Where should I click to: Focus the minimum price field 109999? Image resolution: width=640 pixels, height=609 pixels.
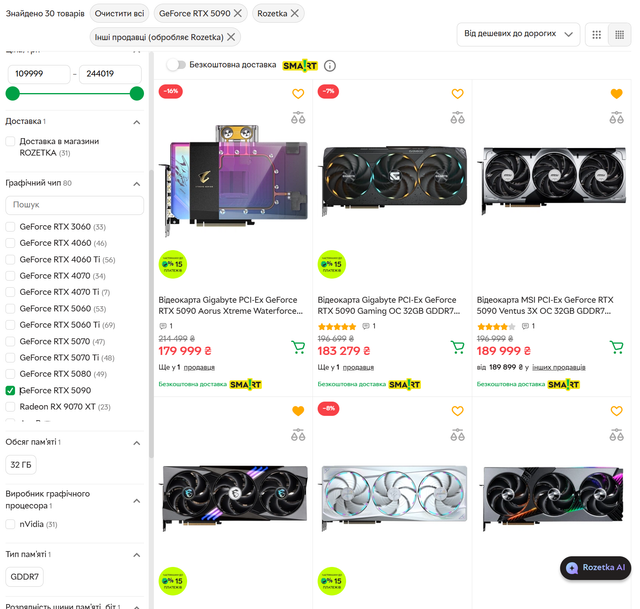[39, 74]
